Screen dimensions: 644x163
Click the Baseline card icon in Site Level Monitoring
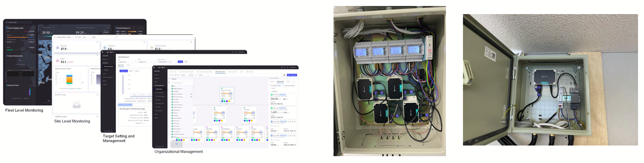click(x=57, y=49)
